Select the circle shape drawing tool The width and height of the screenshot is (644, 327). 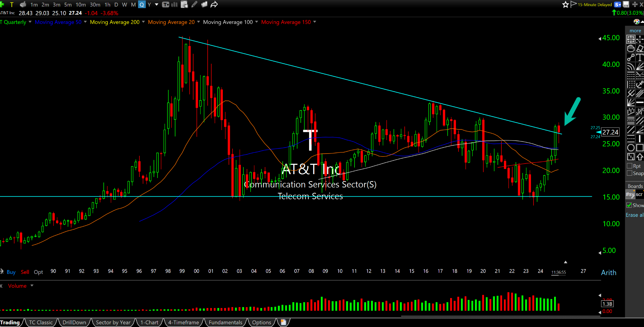point(631,148)
